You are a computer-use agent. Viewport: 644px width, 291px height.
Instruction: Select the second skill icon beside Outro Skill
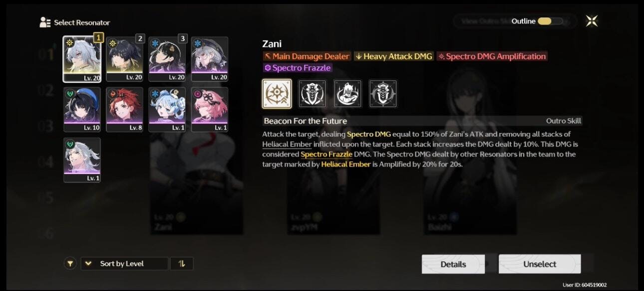point(312,93)
